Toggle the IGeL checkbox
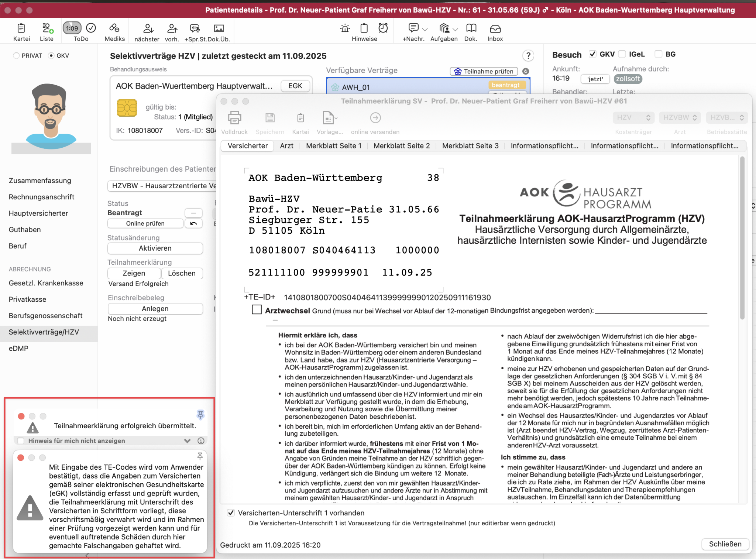Viewport: 756px width, 559px height. click(x=622, y=54)
